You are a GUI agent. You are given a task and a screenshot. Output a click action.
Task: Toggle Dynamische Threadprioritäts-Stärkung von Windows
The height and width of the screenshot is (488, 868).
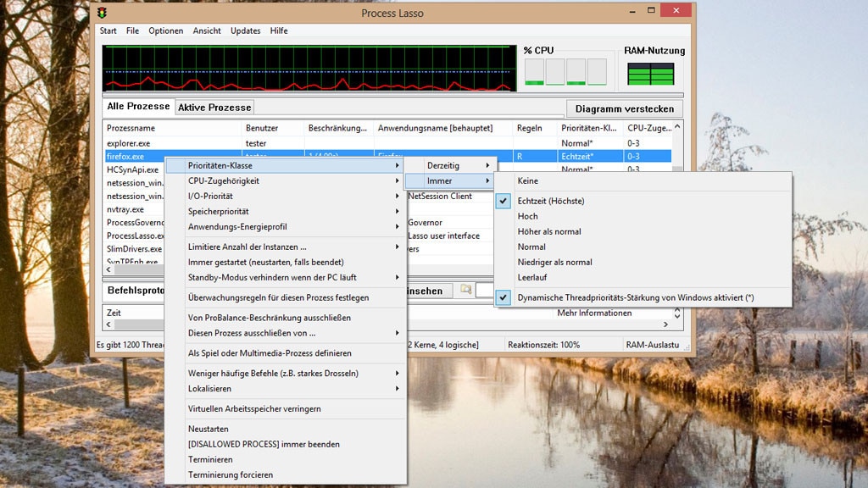tap(635, 297)
